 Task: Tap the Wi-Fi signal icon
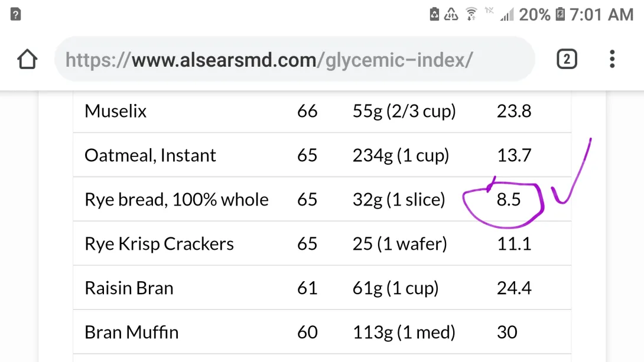coord(470,14)
